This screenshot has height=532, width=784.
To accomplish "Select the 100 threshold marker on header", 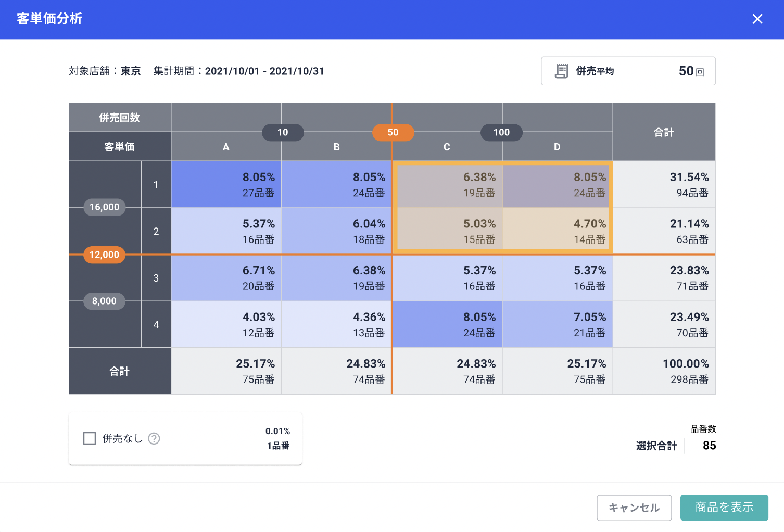I will (x=501, y=132).
